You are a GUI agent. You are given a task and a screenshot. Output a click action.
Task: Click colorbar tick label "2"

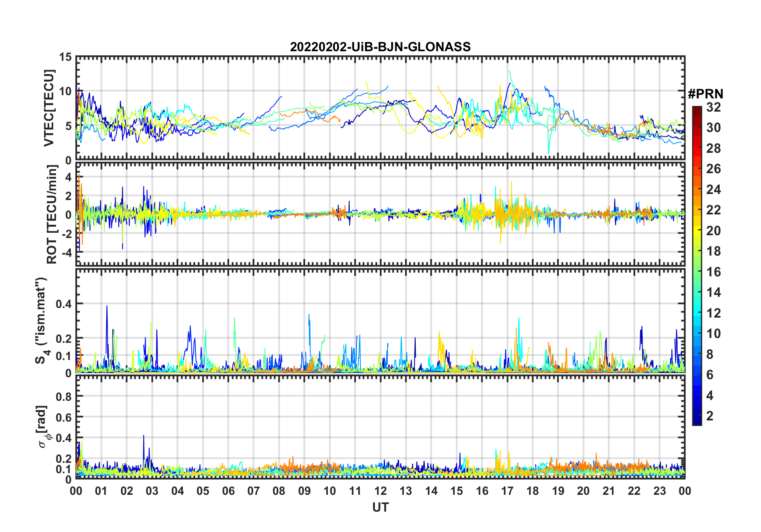[x=710, y=416]
